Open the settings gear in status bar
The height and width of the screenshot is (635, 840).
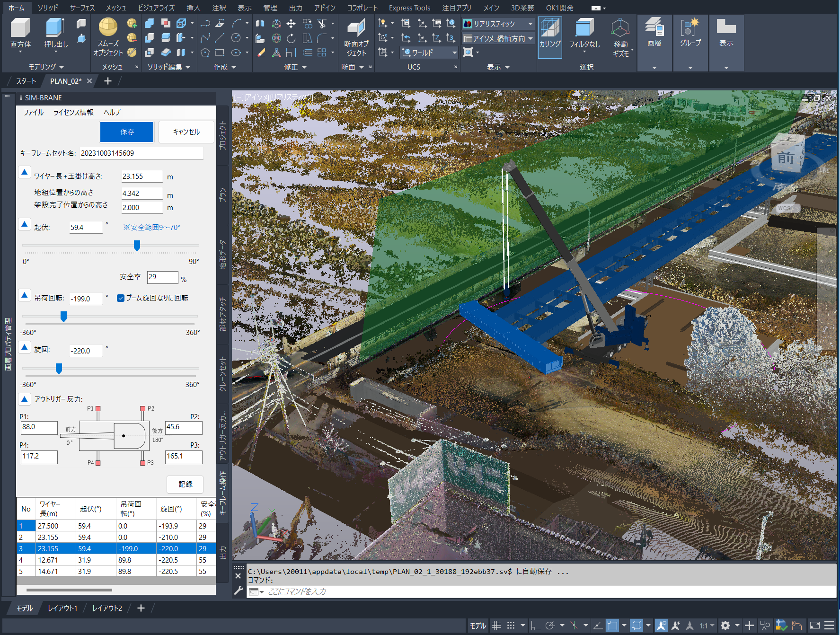pyautogui.click(x=725, y=626)
